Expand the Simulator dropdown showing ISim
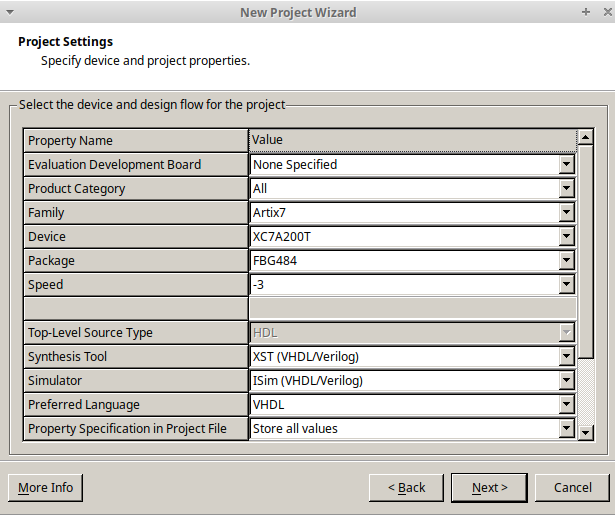The width and height of the screenshot is (615, 515). (x=566, y=381)
